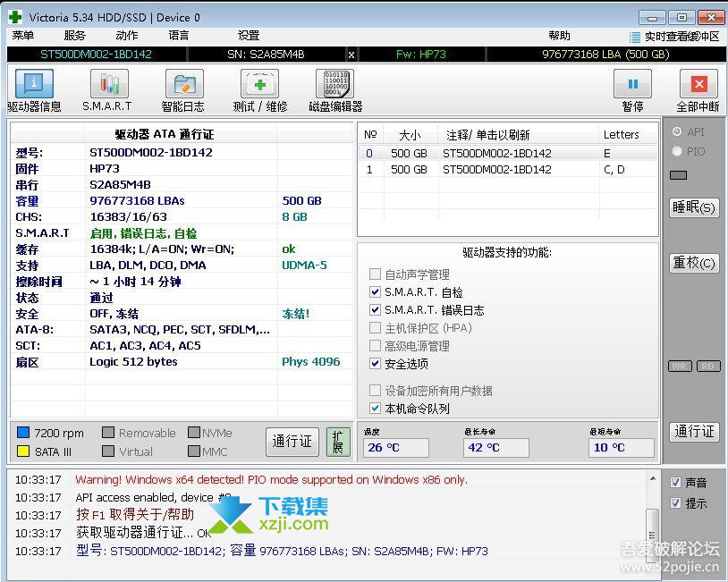Open the 动作 menu

(x=127, y=36)
